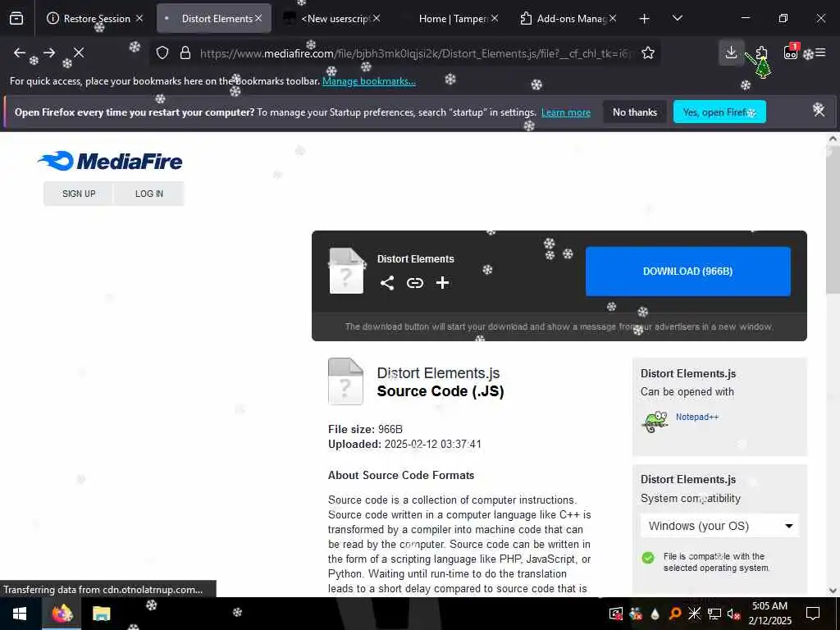Open the Windows notification center

(813, 614)
